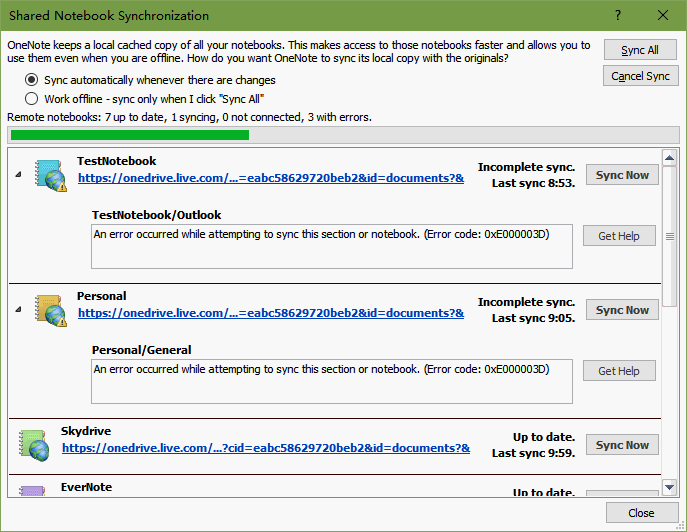687x532 pixels.
Task: Click the EverNote notebook title text
Action: [x=86, y=487]
